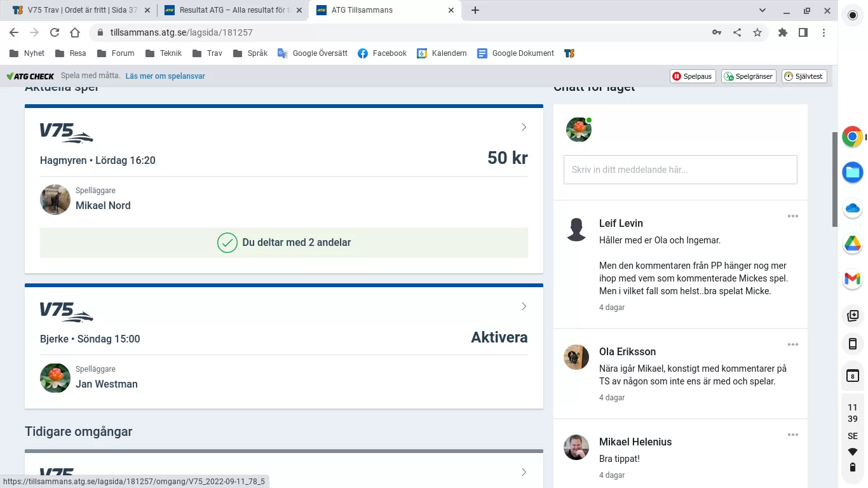Type in the chat message input field
The height and width of the screenshot is (488, 868).
(680, 170)
